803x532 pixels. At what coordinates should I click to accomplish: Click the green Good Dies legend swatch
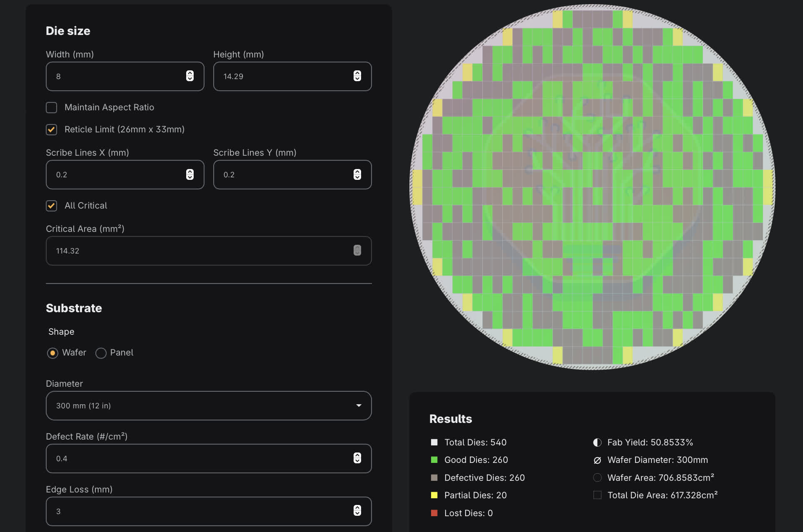434,460
